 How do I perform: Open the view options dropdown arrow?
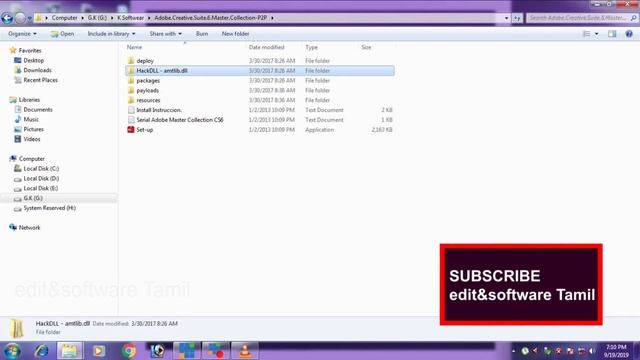[x=596, y=34]
